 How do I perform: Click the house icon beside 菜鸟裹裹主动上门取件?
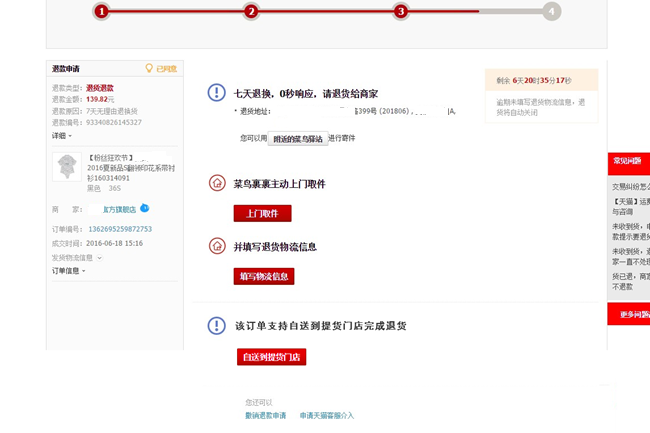217,183
